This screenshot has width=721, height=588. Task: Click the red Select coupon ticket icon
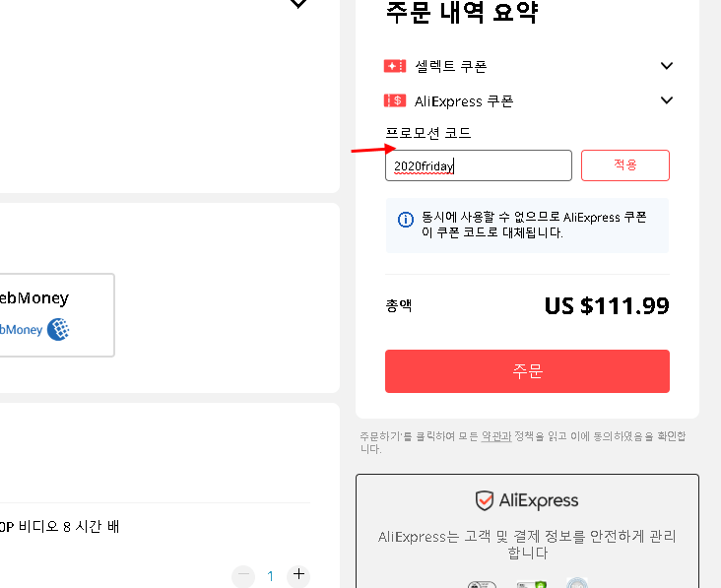(x=395, y=66)
